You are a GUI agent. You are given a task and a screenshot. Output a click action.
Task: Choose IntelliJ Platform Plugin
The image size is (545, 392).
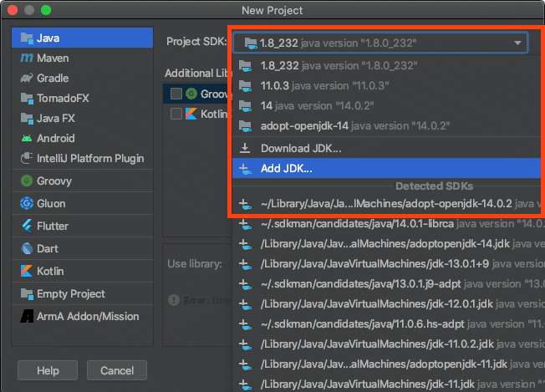pos(82,159)
